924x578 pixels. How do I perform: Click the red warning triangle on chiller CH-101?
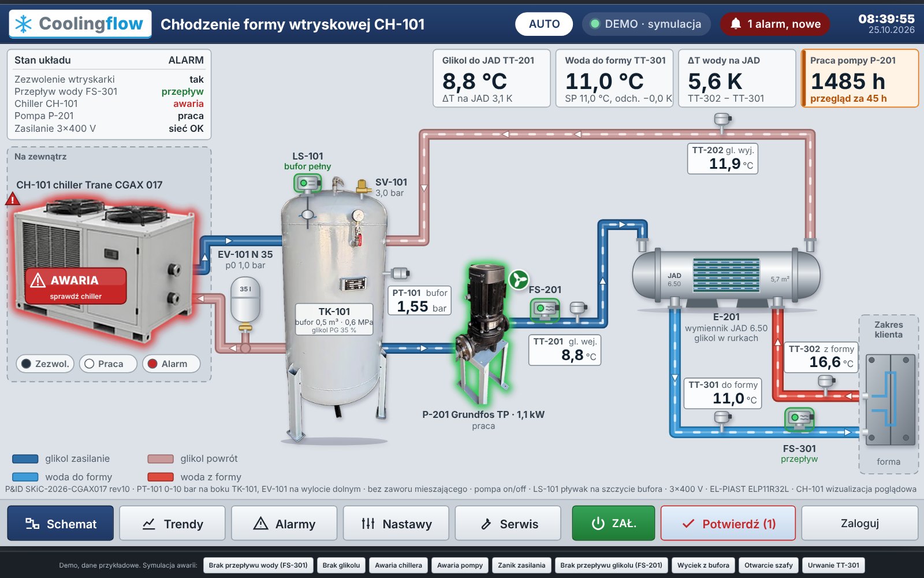[x=13, y=199]
